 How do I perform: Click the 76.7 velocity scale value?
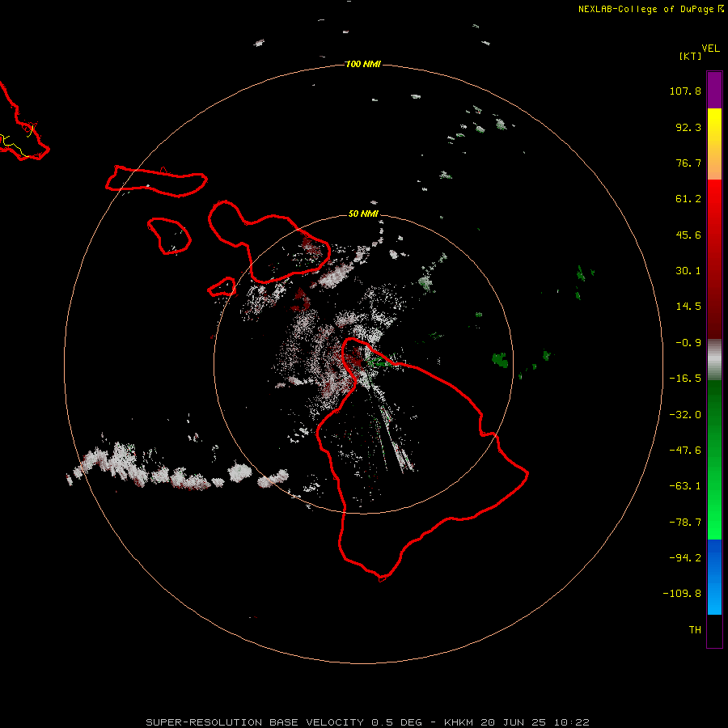pos(688,163)
